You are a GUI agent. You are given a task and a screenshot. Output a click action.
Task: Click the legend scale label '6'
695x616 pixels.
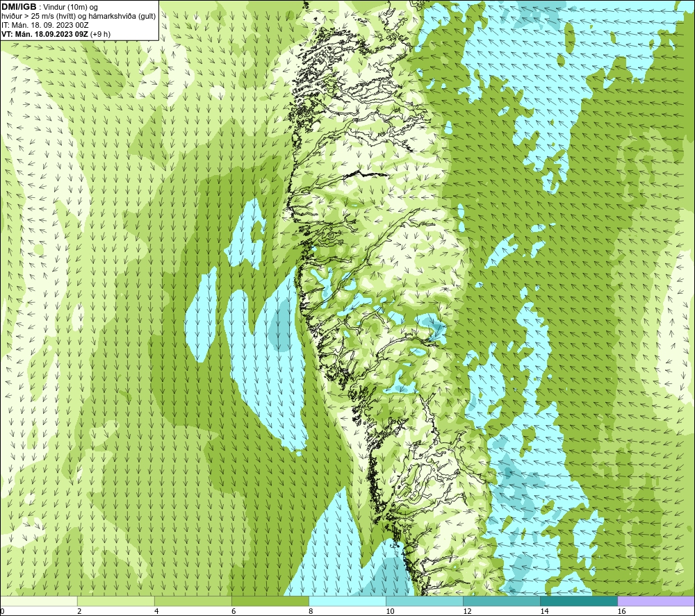click(234, 611)
